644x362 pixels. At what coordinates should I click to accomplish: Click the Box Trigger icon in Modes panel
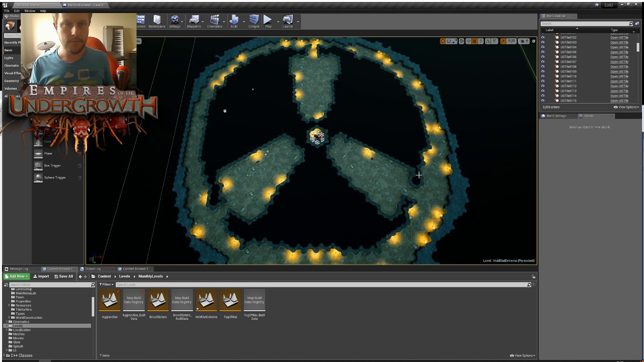click(x=38, y=165)
